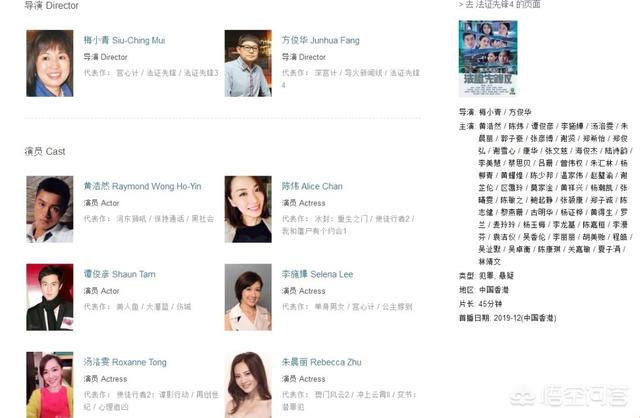The image size is (640, 418).
Task: Open Roxanne Tong photo thumbnail
Action: [x=50, y=385]
